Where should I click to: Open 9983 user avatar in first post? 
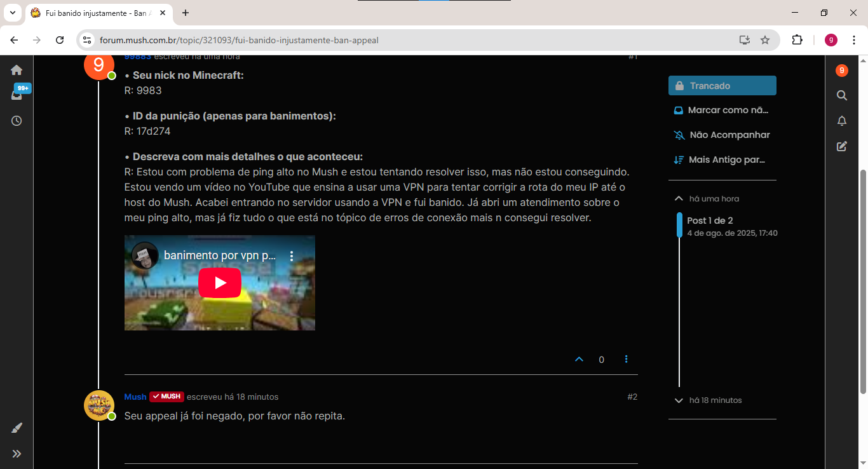99,65
